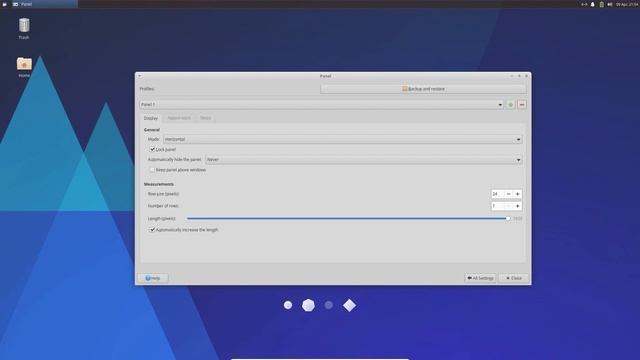Viewport: 640px width, 360px height.
Task: Open the Panel window menu icon in titlebar
Action: 140,76
